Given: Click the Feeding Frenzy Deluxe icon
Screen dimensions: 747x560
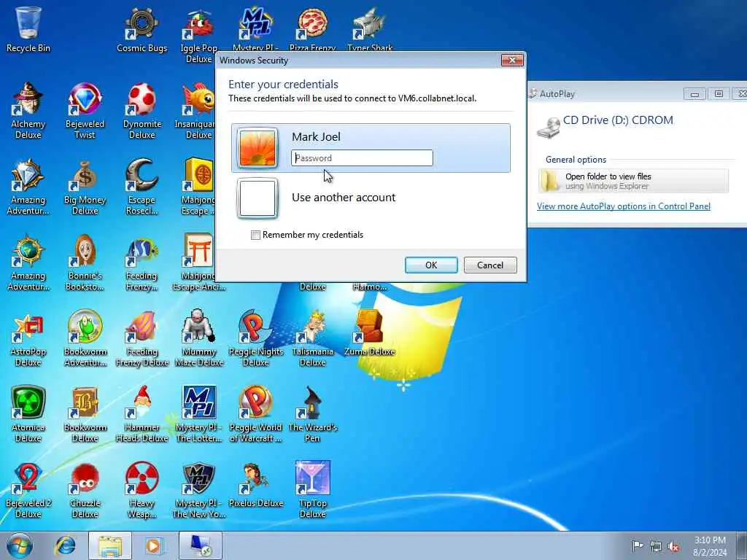Looking at the screenshot, I should pos(142,338).
